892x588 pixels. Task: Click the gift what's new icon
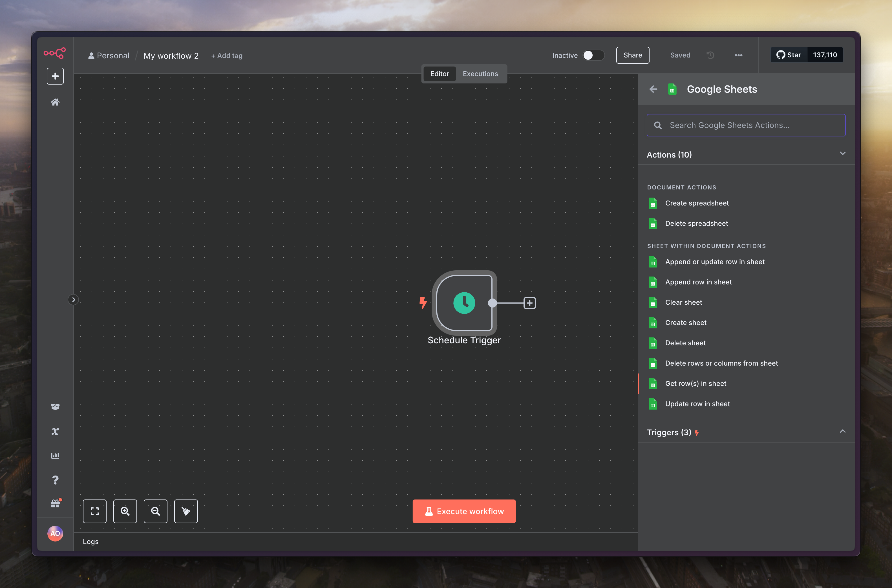tap(55, 504)
